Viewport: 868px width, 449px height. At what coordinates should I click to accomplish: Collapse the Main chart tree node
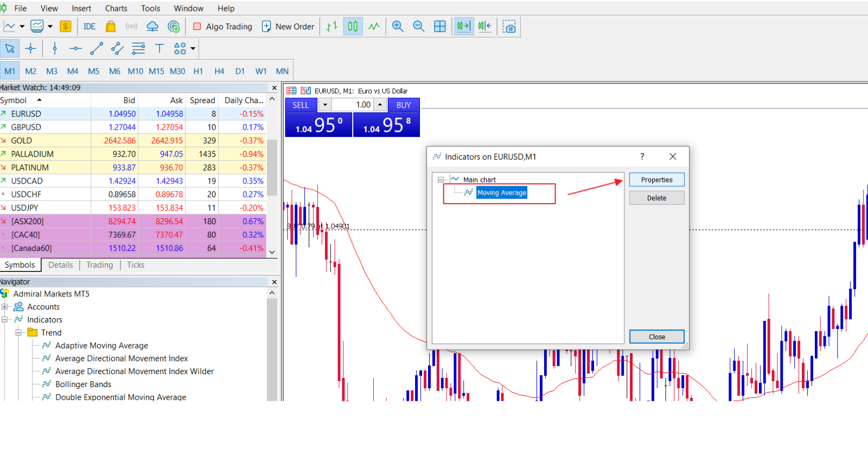(x=441, y=180)
